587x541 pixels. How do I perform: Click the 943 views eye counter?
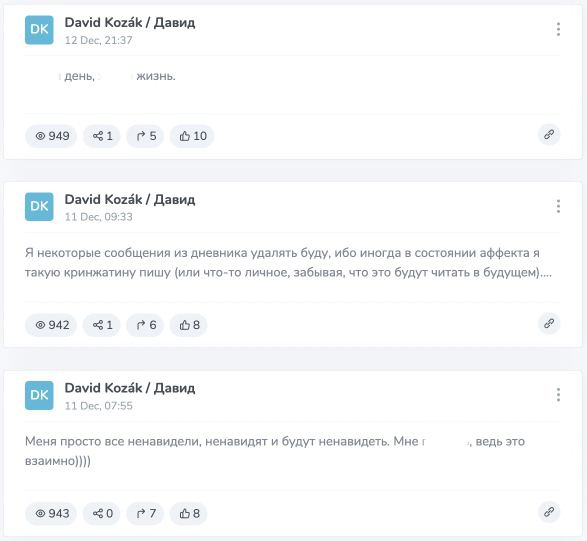tap(51, 513)
